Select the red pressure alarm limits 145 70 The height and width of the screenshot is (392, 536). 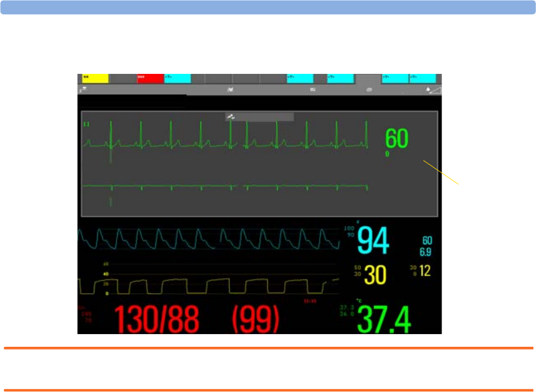[x=87, y=317]
